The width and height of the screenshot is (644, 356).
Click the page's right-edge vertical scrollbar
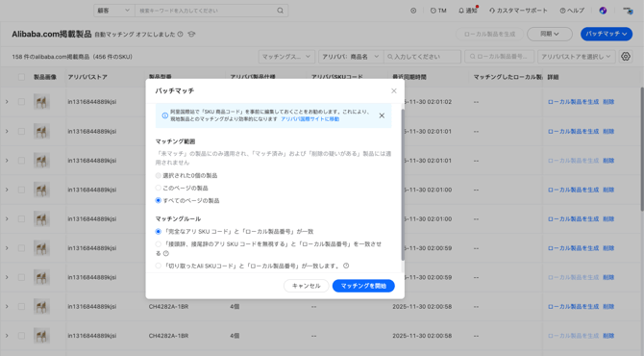641,148
